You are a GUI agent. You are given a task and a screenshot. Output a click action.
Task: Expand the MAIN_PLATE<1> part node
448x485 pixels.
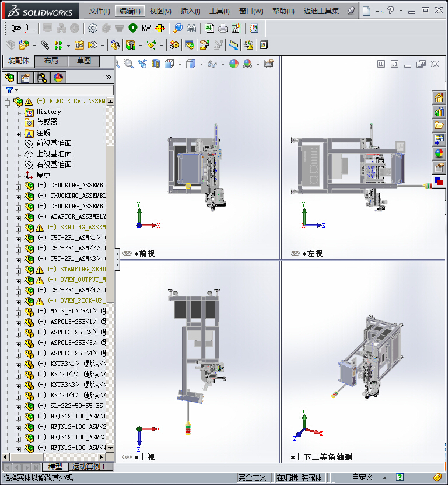point(18,313)
